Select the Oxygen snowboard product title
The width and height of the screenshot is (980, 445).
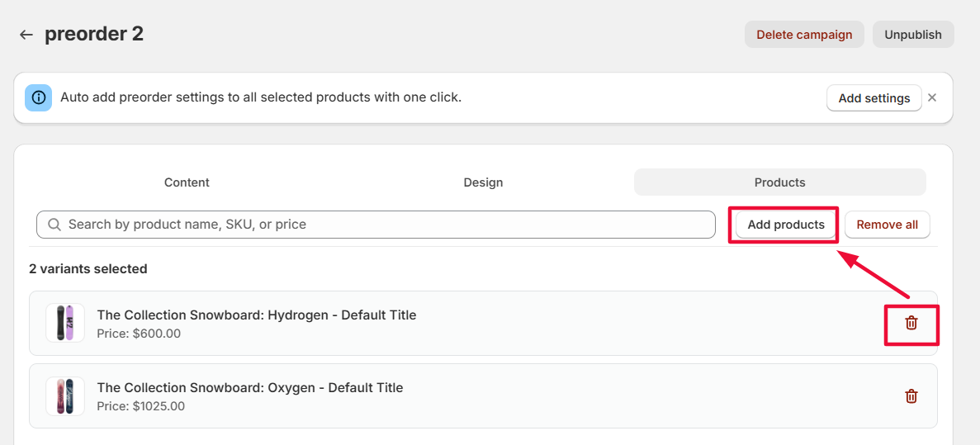pos(250,387)
